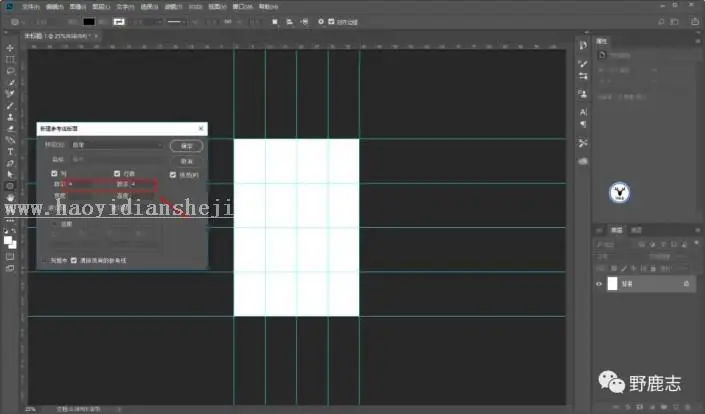
Task: Select the Ellipse shape tool
Action: [x=10, y=186]
